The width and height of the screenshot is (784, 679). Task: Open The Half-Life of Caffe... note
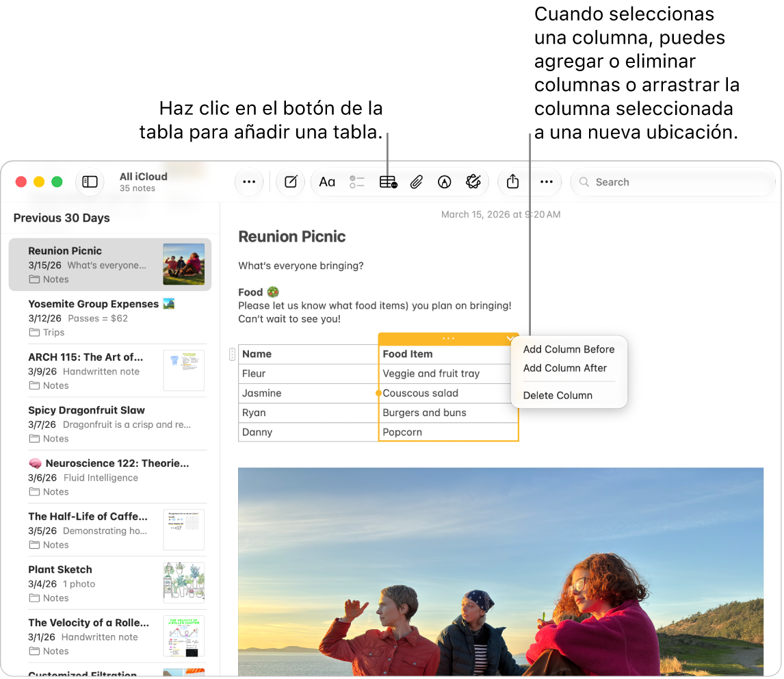[x=110, y=530]
